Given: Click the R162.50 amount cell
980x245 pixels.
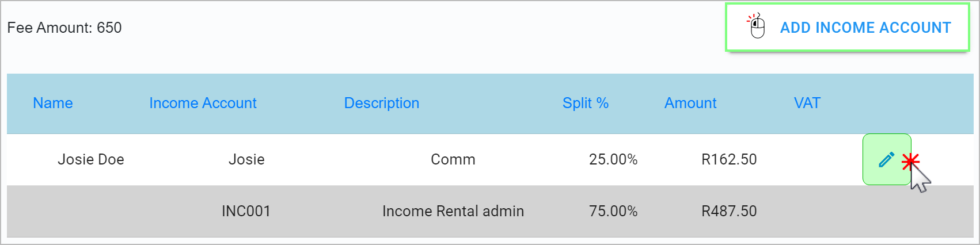Looking at the screenshot, I should (x=729, y=159).
